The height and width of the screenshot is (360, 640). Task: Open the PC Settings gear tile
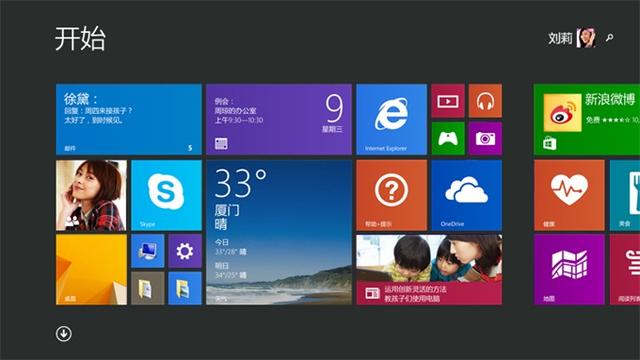[185, 251]
